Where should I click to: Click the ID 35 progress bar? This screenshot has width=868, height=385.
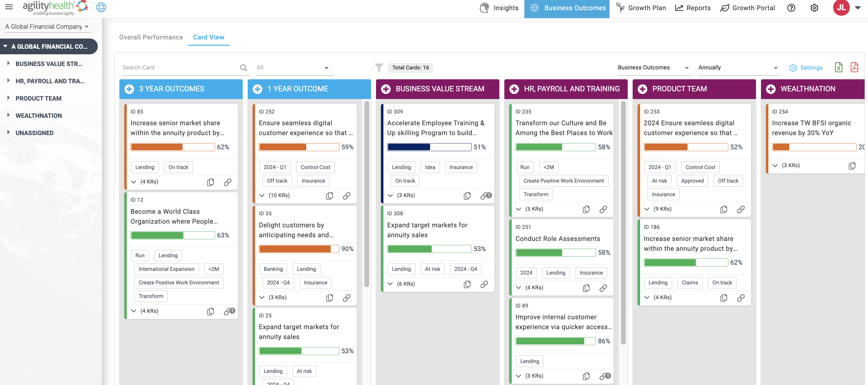pyautogui.click(x=299, y=249)
